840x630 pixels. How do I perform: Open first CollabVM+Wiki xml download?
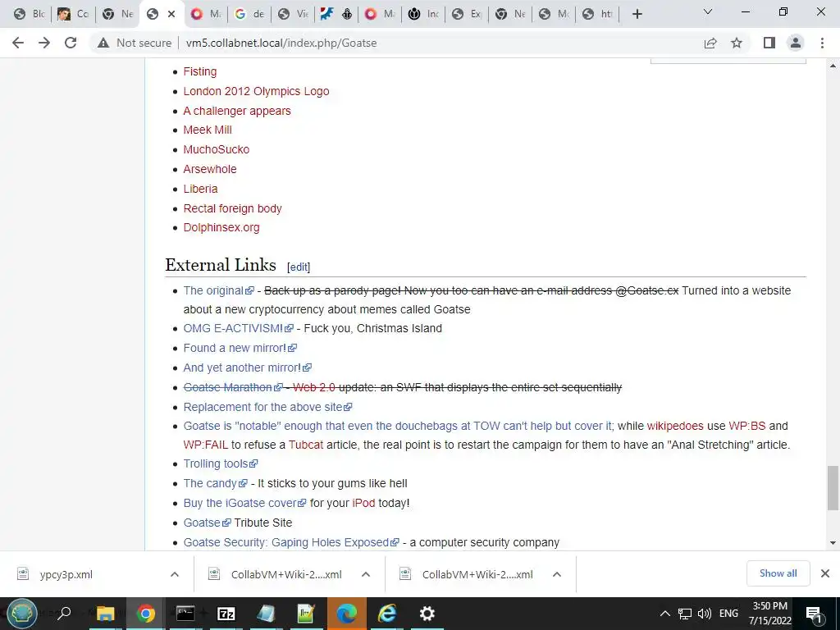[286, 574]
